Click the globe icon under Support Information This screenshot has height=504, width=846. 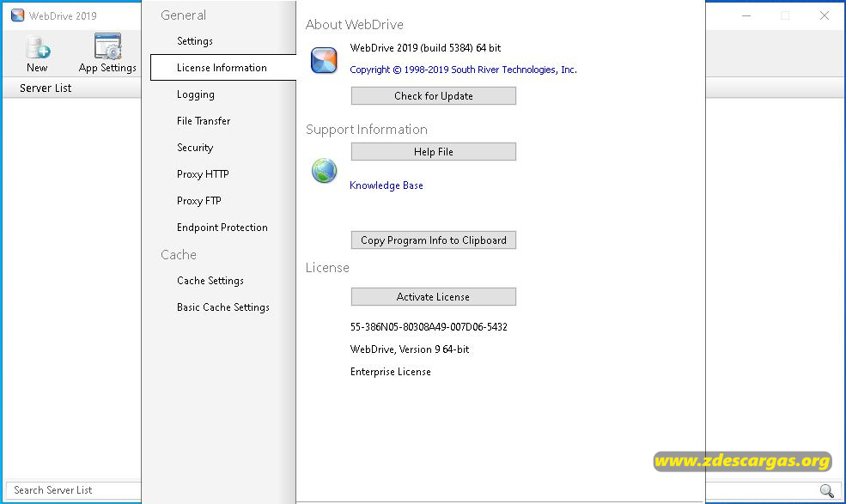click(x=325, y=171)
